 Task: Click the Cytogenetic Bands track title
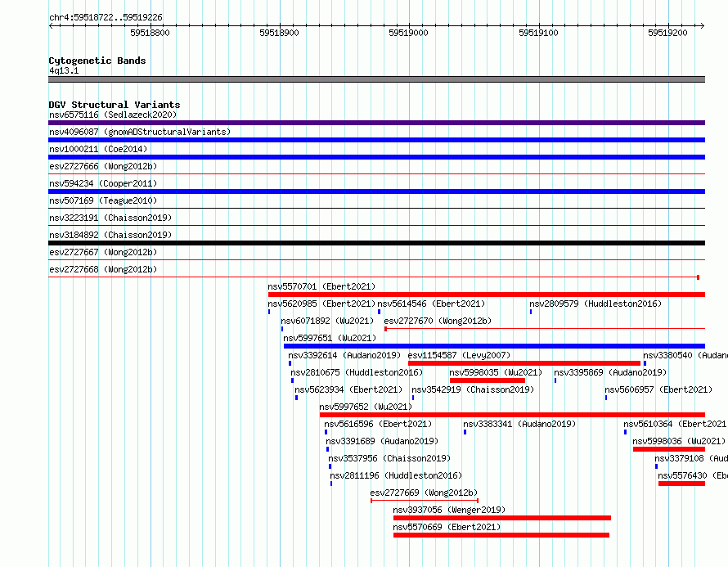pos(97,61)
